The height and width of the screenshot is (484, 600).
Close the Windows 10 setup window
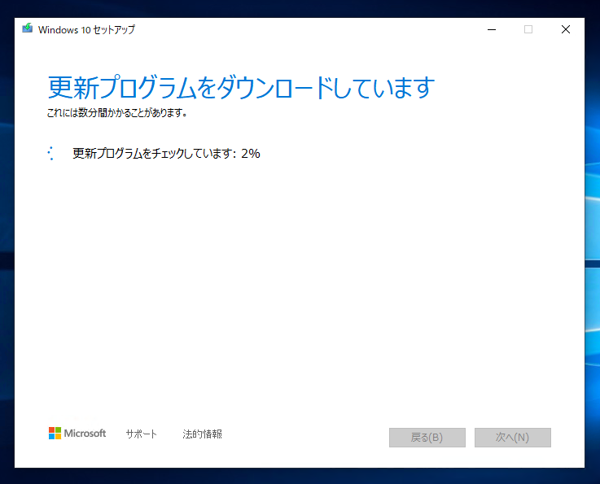click(x=566, y=29)
